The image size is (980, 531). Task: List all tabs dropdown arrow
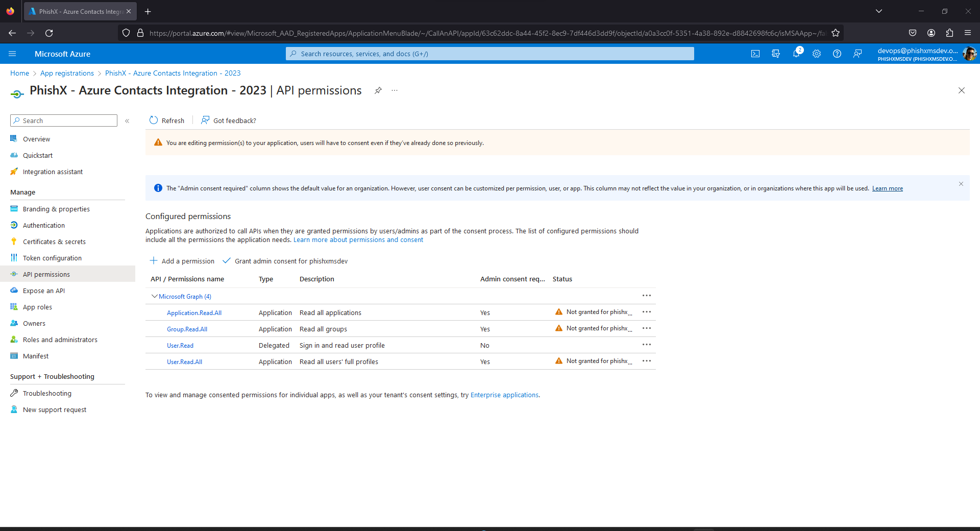click(x=879, y=11)
